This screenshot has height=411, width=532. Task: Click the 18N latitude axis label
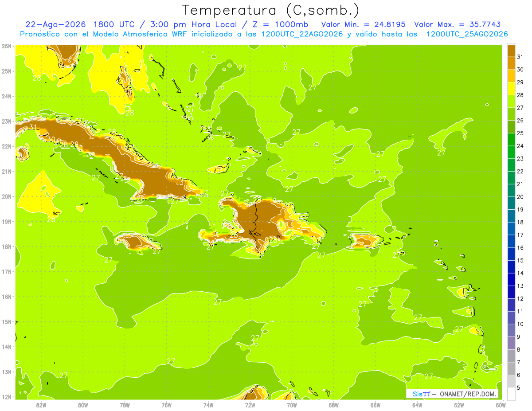pyautogui.click(x=6, y=247)
